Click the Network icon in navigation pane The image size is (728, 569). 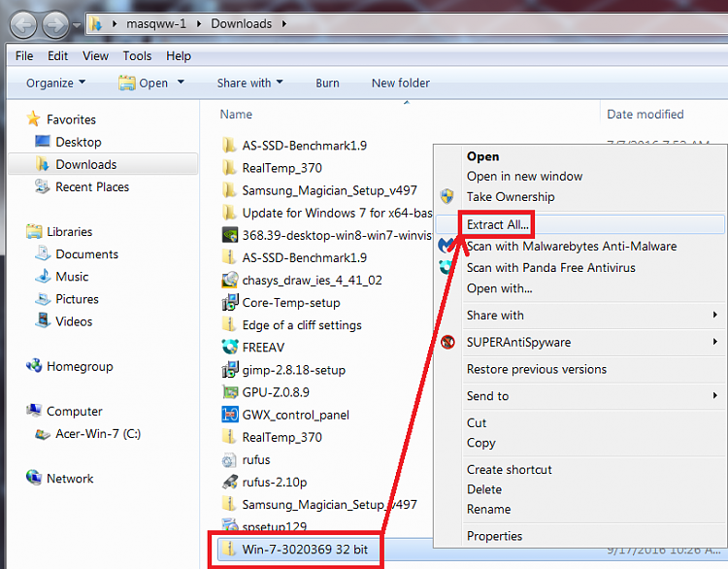pyautogui.click(x=34, y=478)
